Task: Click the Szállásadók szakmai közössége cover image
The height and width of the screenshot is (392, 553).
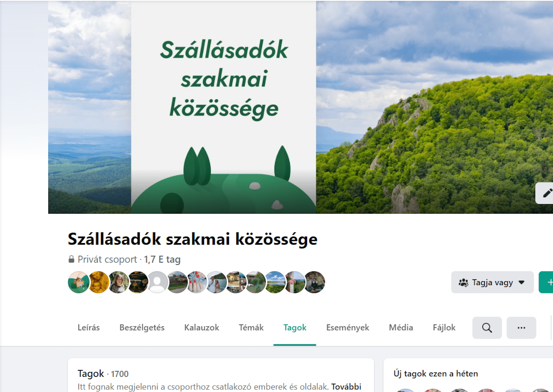Action: 300,107
